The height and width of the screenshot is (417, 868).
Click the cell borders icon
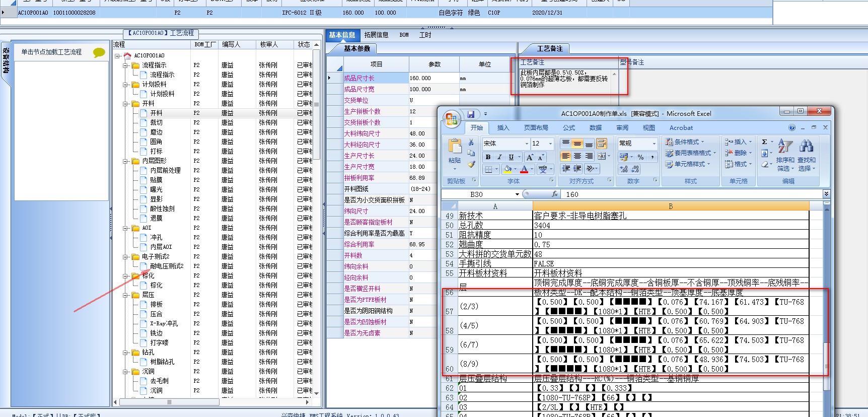pyautogui.click(x=488, y=169)
